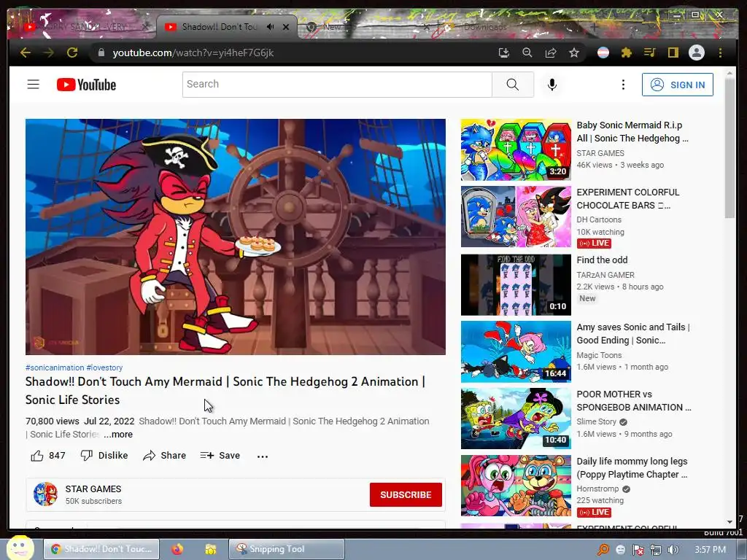Open media controls icon in toolbar
Viewport: 747px width, 560px height.
650,52
